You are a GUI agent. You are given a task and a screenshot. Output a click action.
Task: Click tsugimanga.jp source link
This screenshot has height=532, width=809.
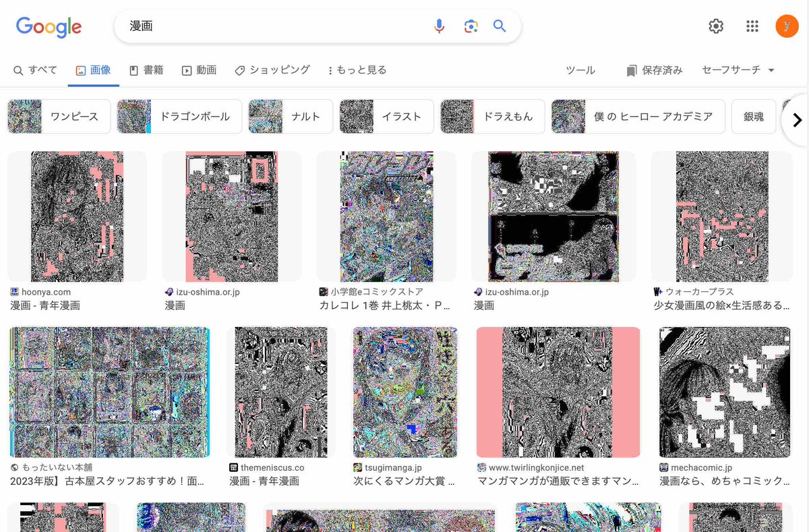click(394, 467)
